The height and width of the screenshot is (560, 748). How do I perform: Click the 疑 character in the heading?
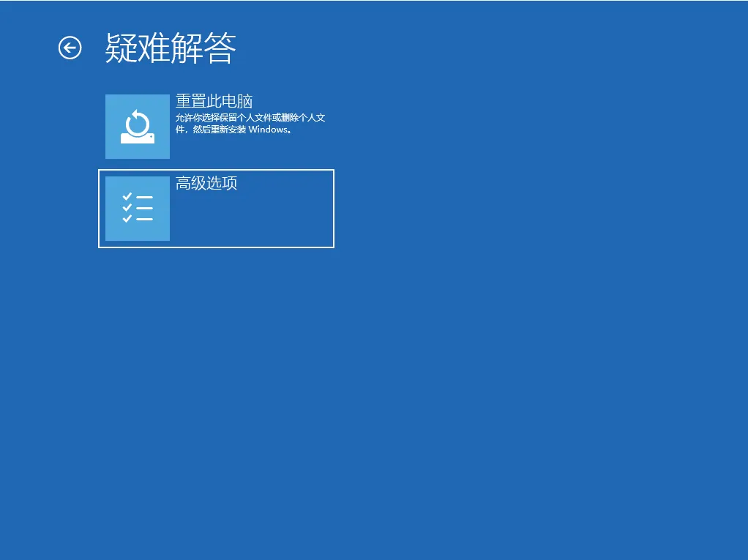pyautogui.click(x=121, y=48)
